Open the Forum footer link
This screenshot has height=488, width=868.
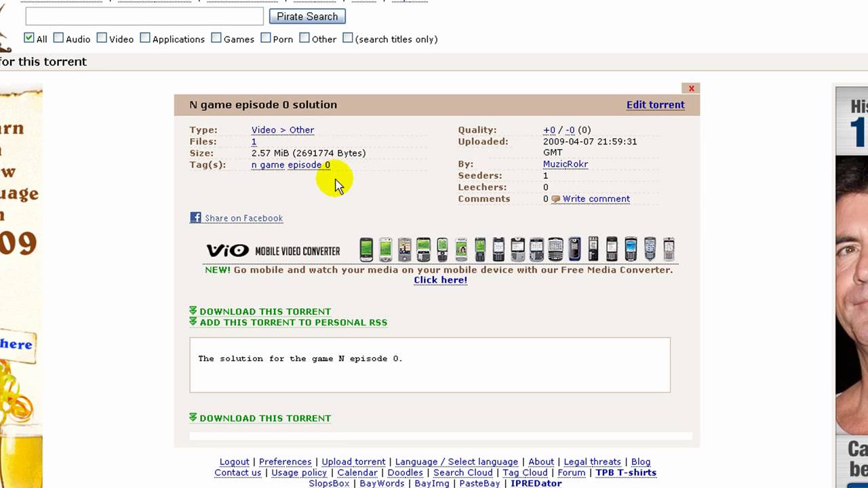[x=572, y=472]
